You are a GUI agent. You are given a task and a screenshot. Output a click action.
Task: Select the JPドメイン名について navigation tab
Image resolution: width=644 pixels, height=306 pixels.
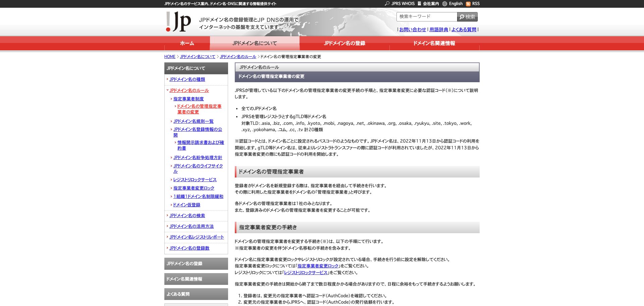pyautogui.click(x=255, y=43)
